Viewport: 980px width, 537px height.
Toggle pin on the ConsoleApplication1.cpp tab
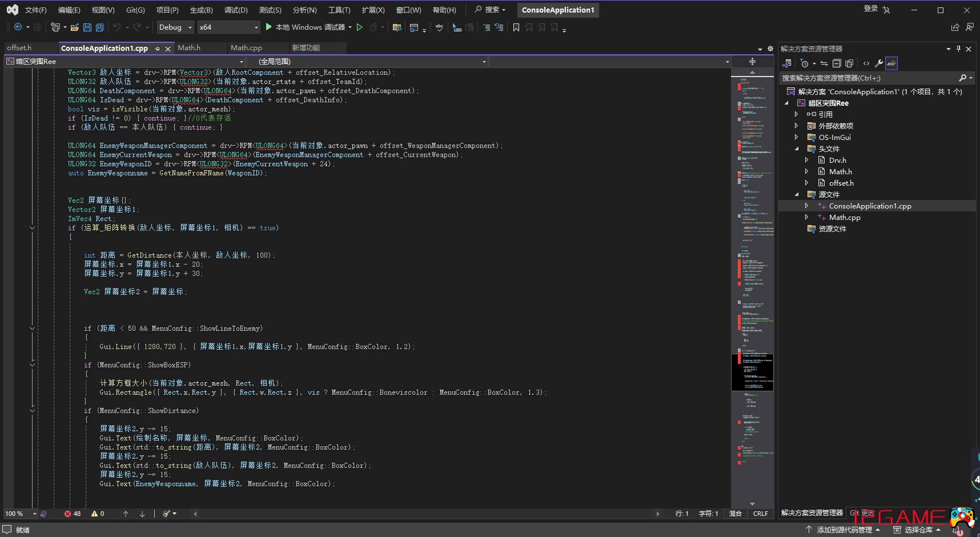pos(157,49)
